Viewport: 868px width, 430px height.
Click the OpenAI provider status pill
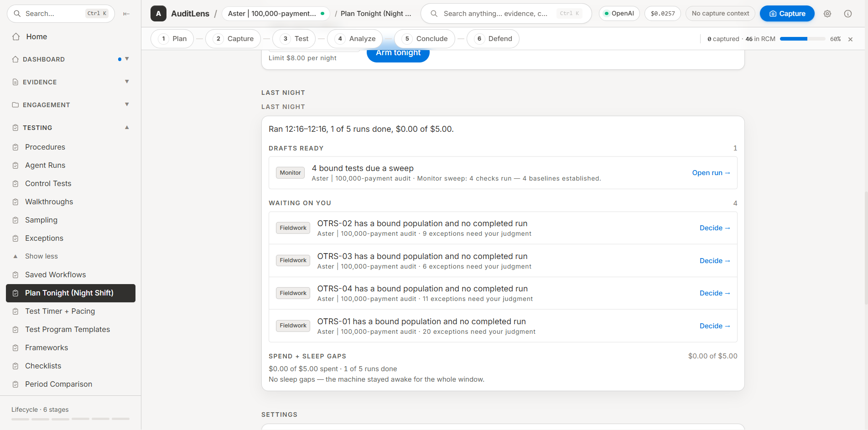click(x=619, y=14)
